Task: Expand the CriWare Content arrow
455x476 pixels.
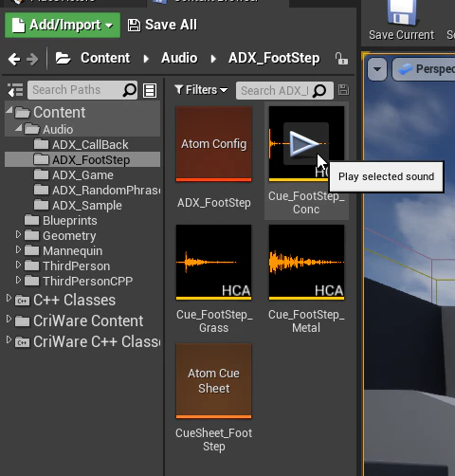Action: point(9,320)
